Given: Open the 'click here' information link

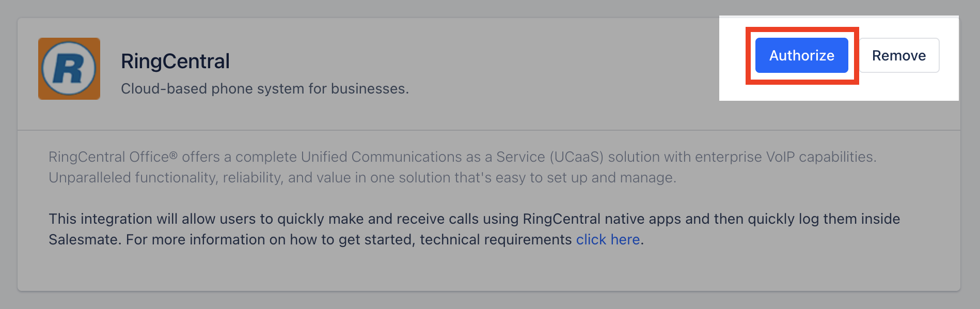Looking at the screenshot, I should pyautogui.click(x=608, y=239).
